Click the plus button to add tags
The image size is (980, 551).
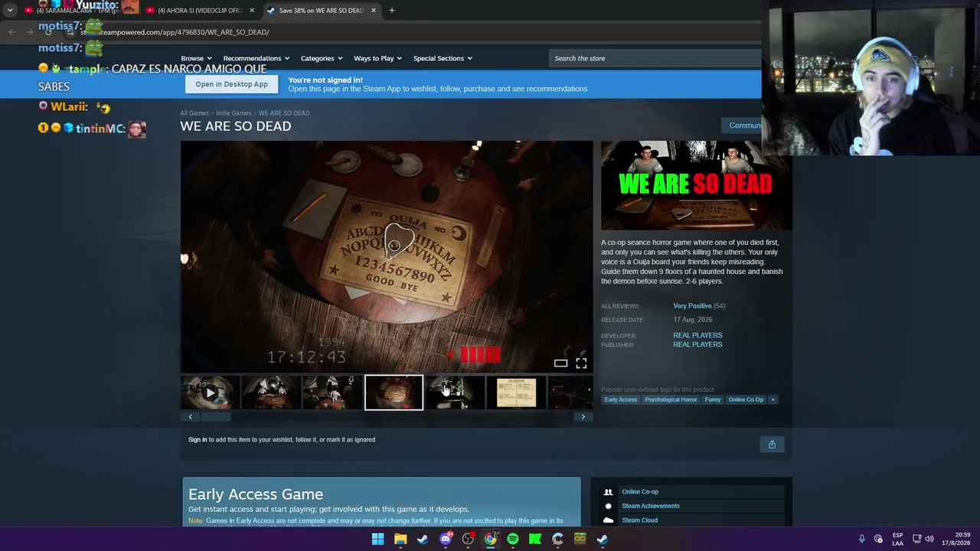(773, 399)
